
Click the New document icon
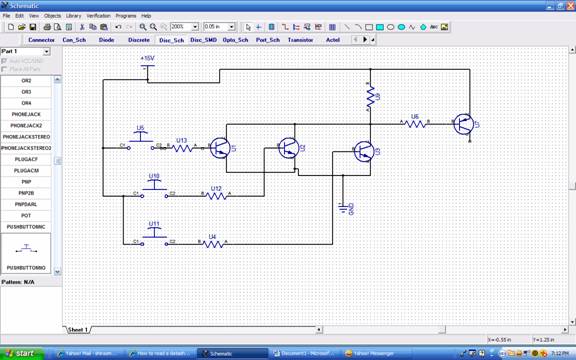tap(11, 27)
